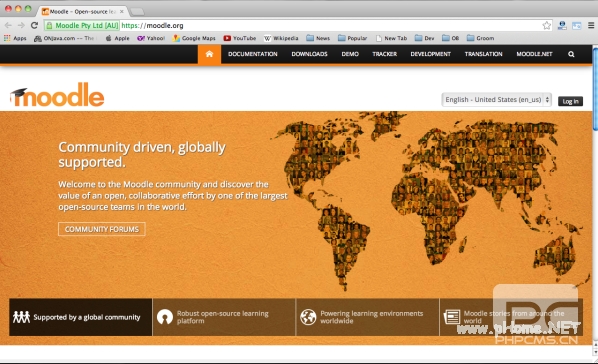Click the Moodle Pty Ltd [AU] security badge
Image resolution: width=598 pixels, height=364 pixels.
pos(82,26)
